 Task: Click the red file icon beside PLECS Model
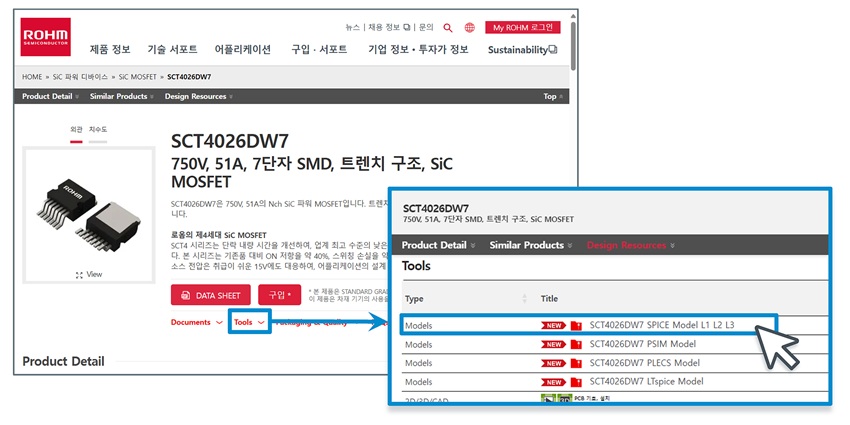click(x=576, y=363)
